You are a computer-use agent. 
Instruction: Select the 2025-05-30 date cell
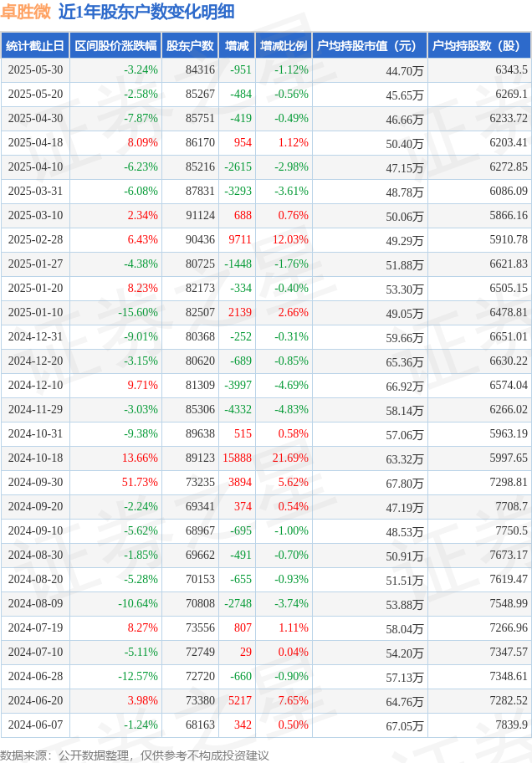[x=35, y=70]
